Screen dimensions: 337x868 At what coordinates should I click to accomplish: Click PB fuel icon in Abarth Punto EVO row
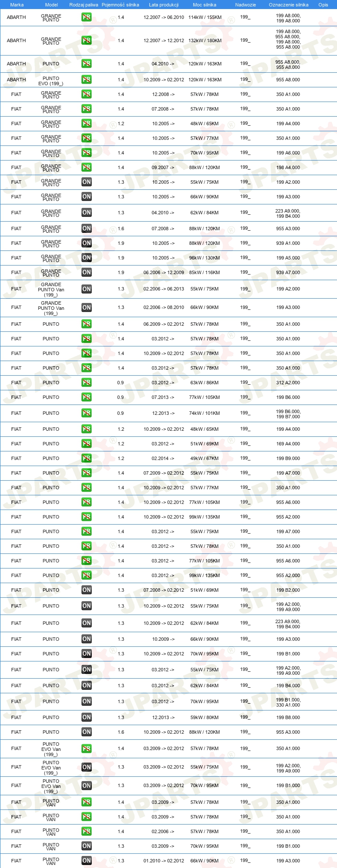point(87,80)
